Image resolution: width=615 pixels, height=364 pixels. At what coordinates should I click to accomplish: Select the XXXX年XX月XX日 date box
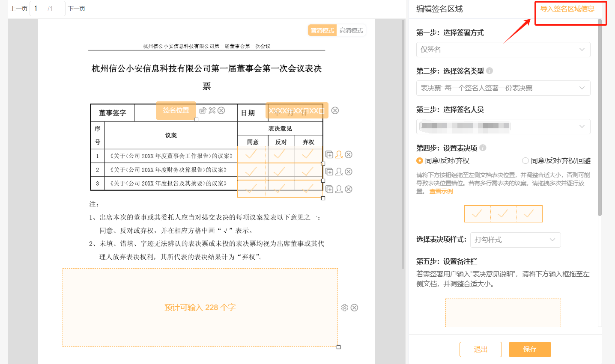click(297, 111)
